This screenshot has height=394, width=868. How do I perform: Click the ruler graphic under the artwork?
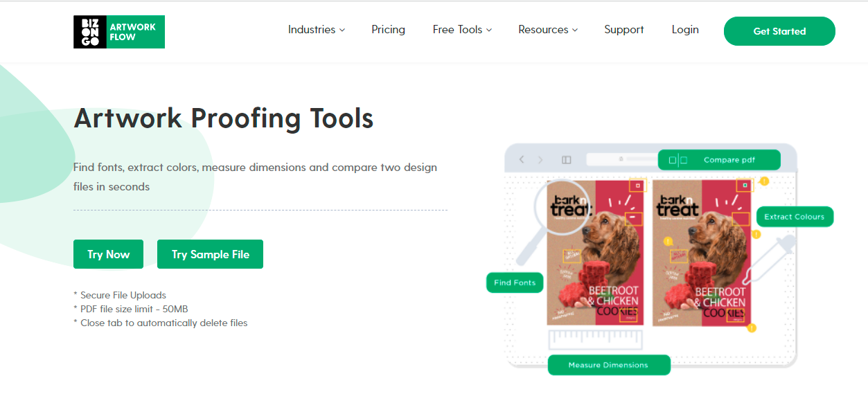596,339
